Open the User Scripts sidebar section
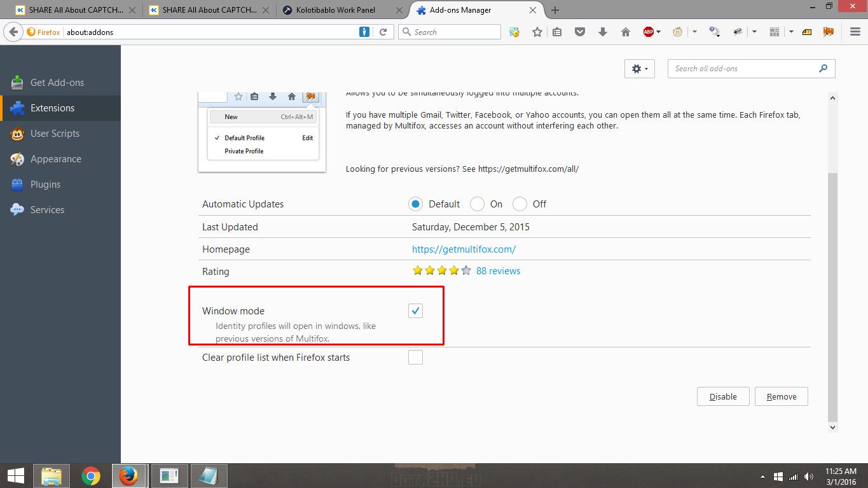The image size is (868, 488). point(55,134)
